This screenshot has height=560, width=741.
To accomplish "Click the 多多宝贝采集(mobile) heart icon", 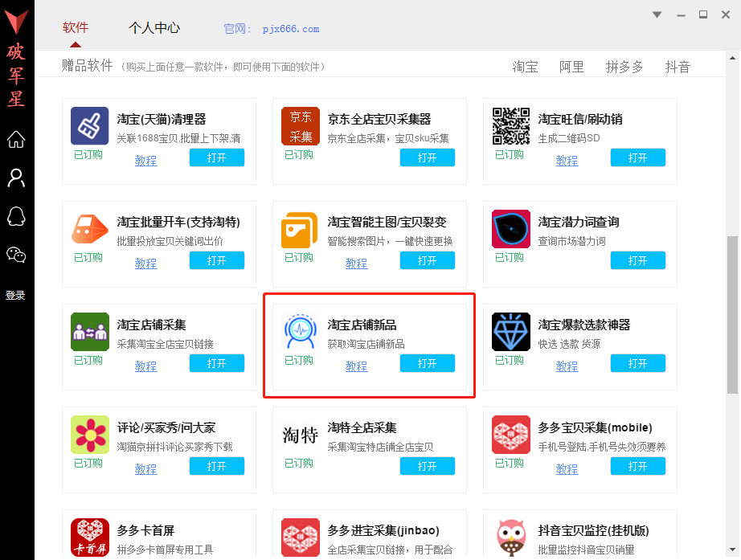I will click(x=511, y=435).
